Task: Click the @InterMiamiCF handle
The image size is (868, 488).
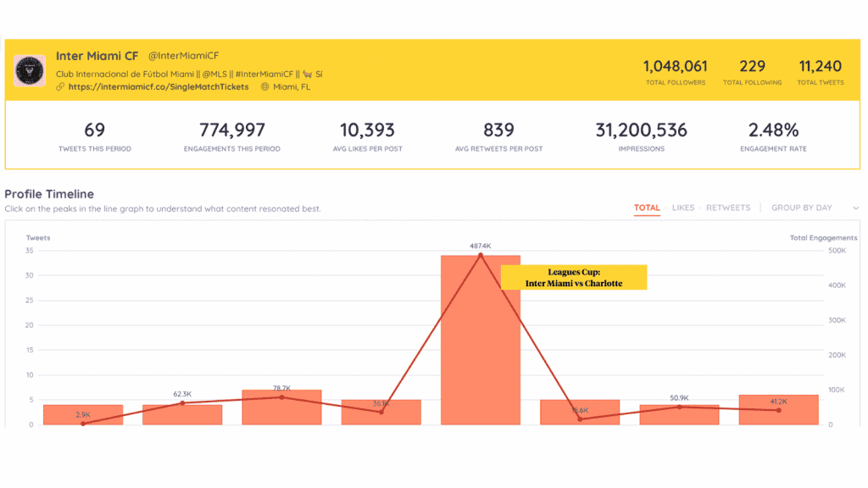Action: click(x=183, y=56)
